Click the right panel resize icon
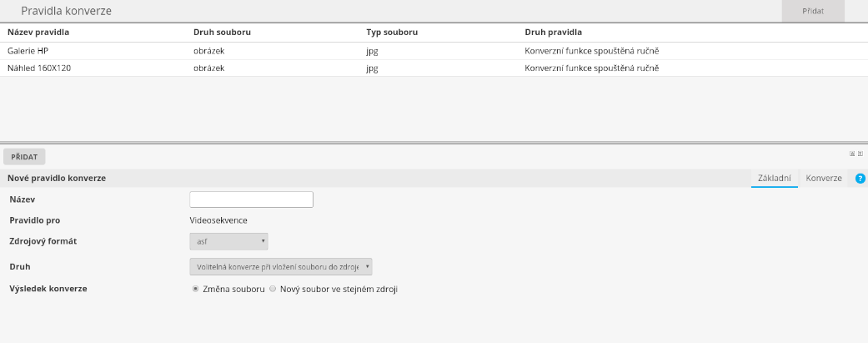 [x=860, y=154]
